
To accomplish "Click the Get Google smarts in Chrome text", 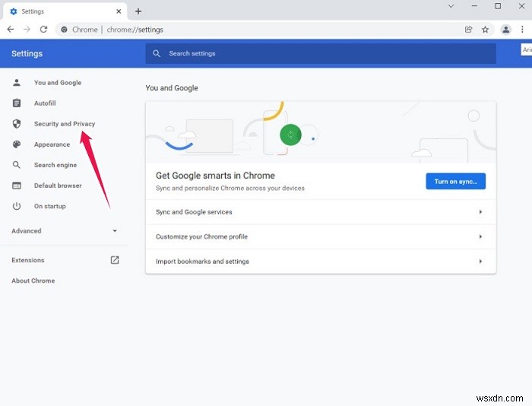I will point(215,176).
